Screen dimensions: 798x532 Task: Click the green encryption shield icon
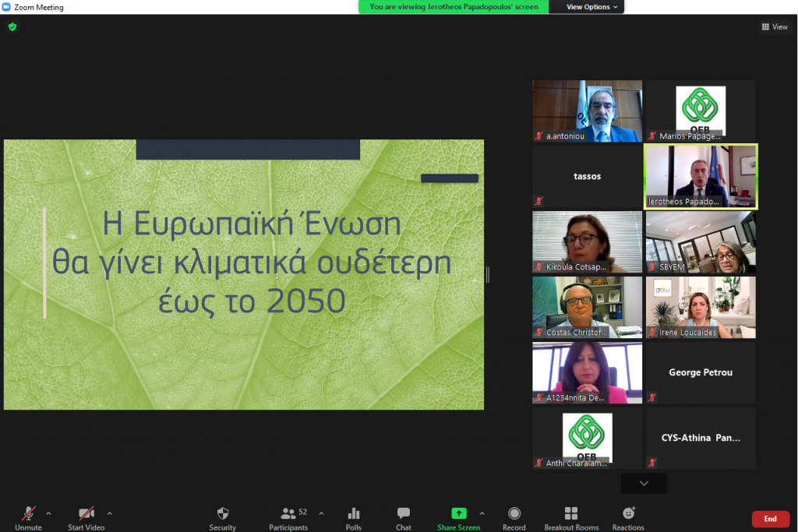click(x=12, y=27)
